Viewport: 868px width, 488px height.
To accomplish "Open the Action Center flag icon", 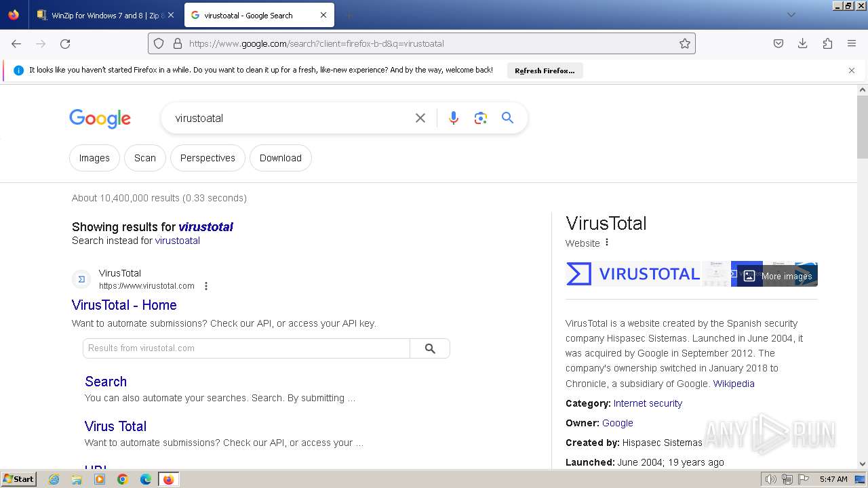I will (x=804, y=479).
